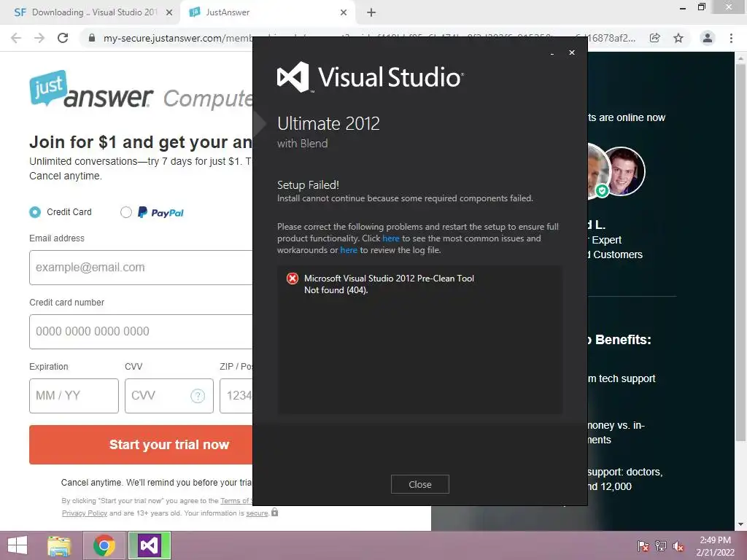Screen dimensions: 747x560
Task: Click the Credit card number field
Action: [x=141, y=332]
